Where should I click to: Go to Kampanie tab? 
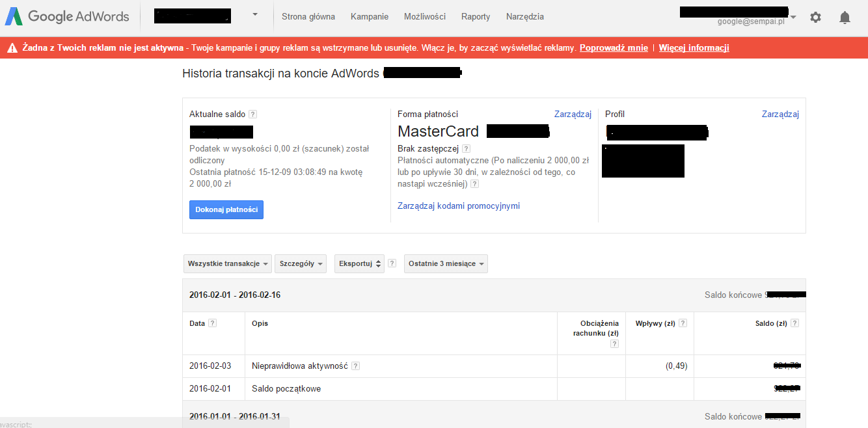[x=369, y=17]
